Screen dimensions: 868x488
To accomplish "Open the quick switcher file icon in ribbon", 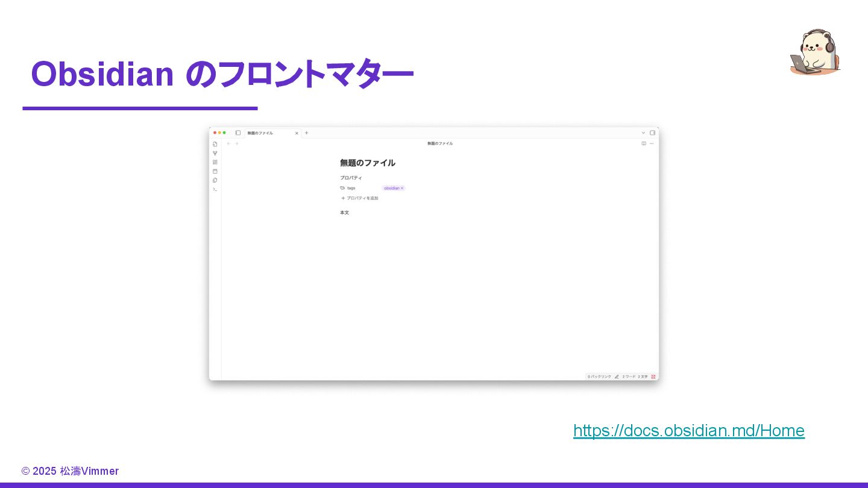I will 215,144.
